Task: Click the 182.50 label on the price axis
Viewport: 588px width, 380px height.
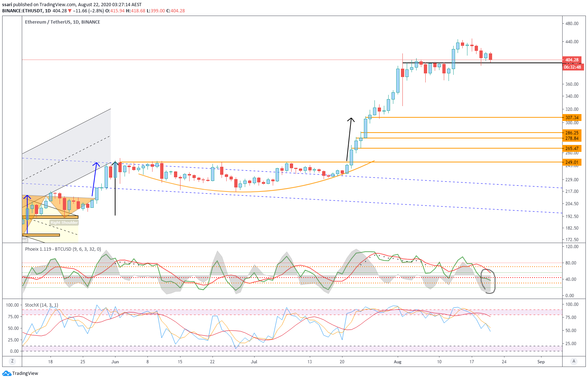Action: point(572,228)
